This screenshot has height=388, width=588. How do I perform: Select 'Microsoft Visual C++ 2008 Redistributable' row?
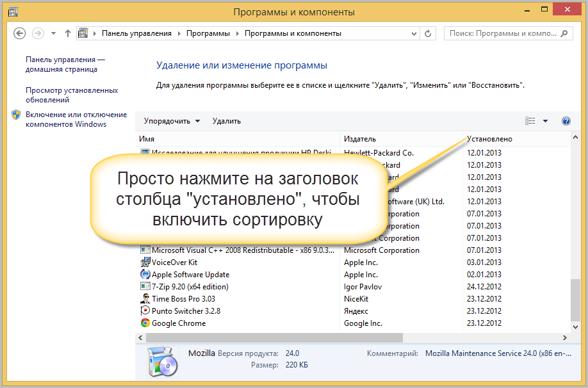point(352,250)
